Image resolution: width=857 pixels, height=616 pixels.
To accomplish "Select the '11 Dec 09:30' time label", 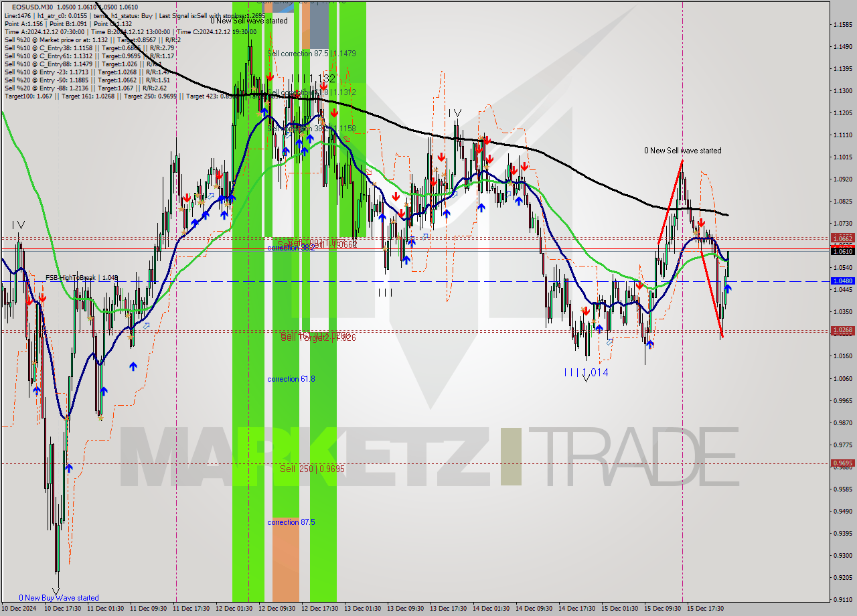I will pyautogui.click(x=147, y=609).
